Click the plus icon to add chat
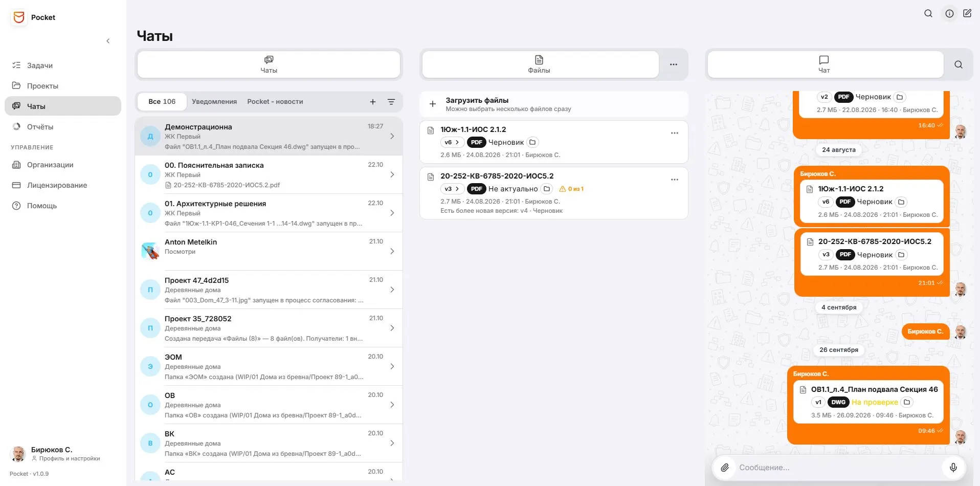 tap(373, 102)
